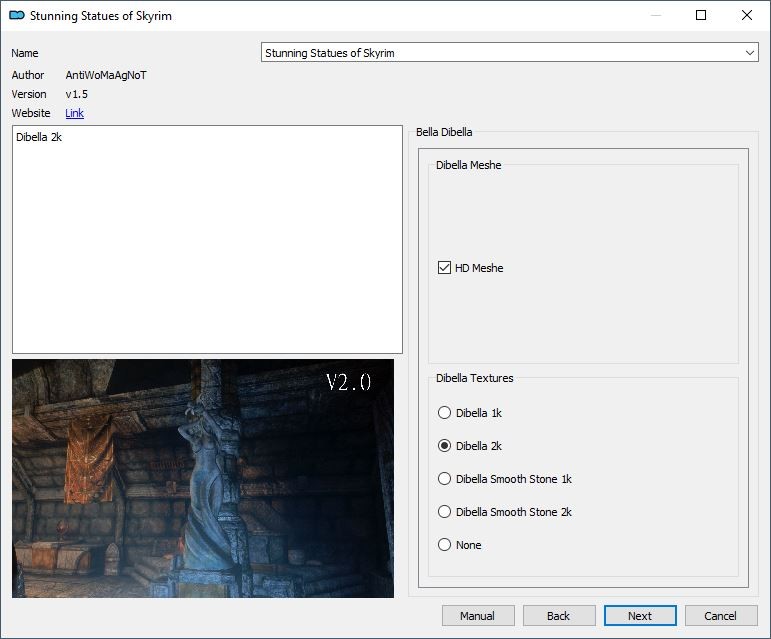771x639 pixels.
Task: Go to the previous page with Back
Action: [x=559, y=616]
